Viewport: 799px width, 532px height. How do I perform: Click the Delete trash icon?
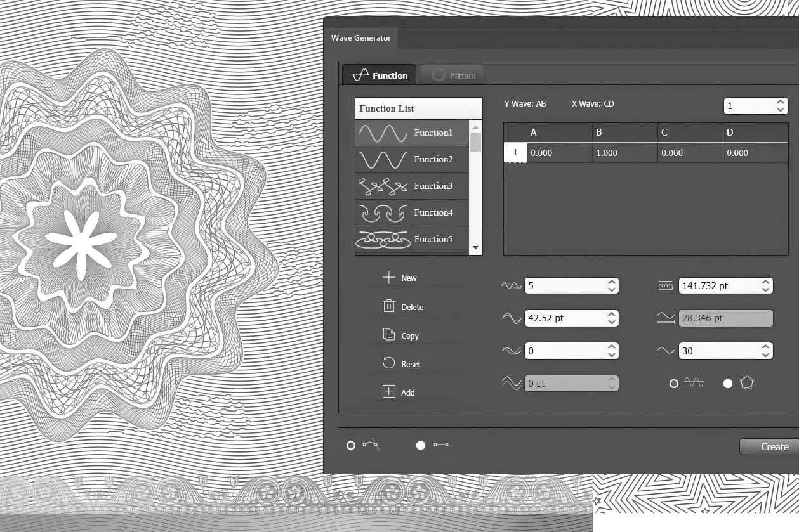[x=389, y=306]
